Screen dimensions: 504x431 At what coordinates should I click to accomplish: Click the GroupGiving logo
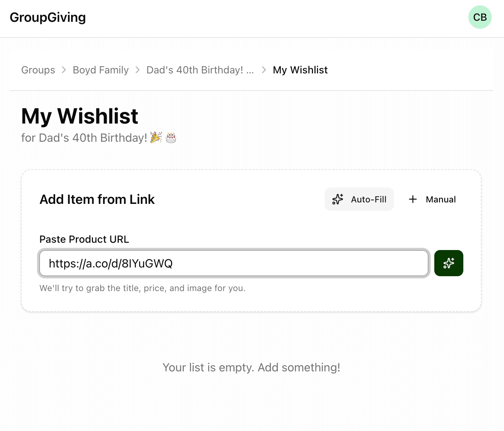[48, 17]
